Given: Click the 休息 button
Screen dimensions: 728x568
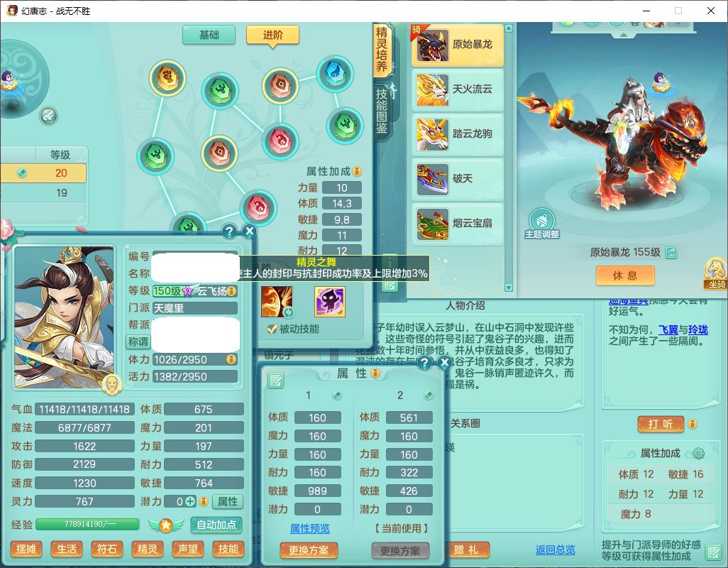Looking at the screenshot, I should 625,275.
